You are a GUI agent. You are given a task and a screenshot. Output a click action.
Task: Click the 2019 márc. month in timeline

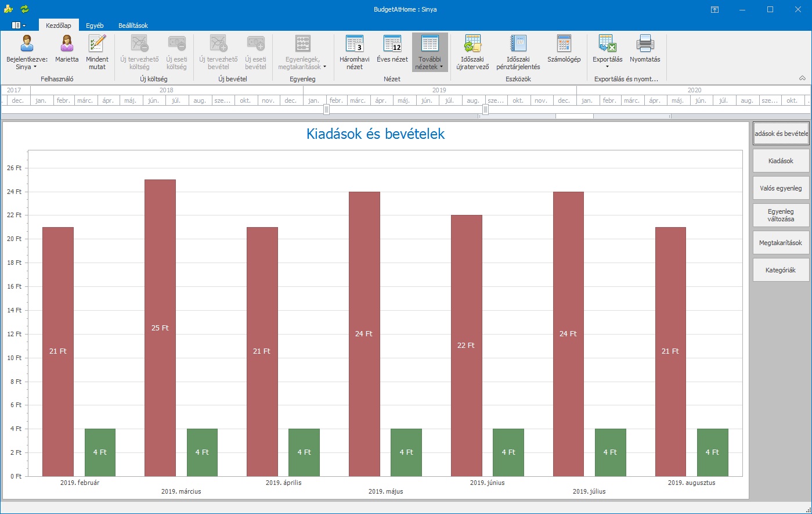point(358,100)
